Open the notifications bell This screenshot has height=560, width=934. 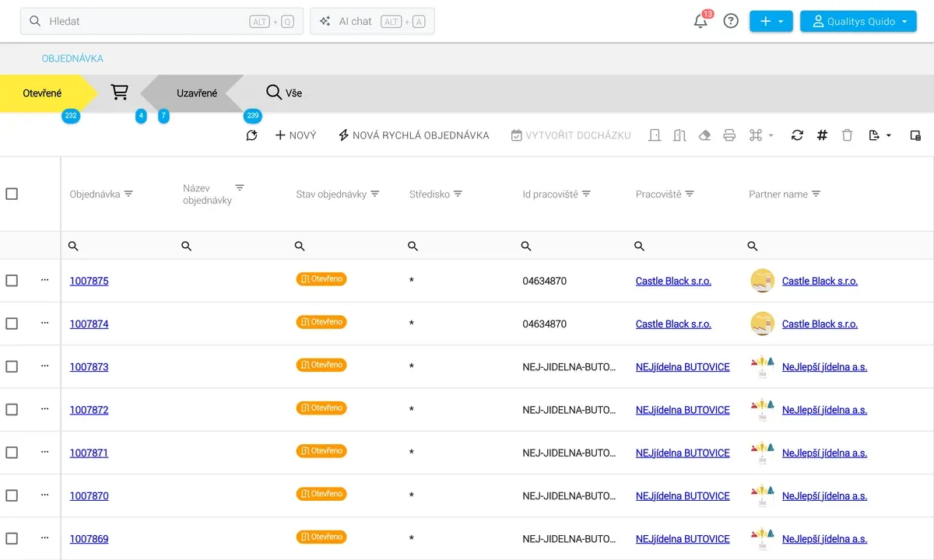(700, 21)
